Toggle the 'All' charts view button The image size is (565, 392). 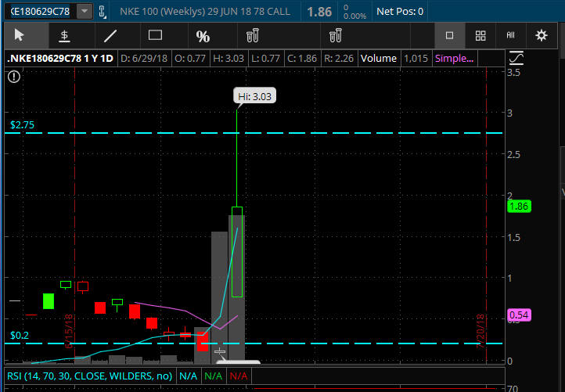pos(510,35)
